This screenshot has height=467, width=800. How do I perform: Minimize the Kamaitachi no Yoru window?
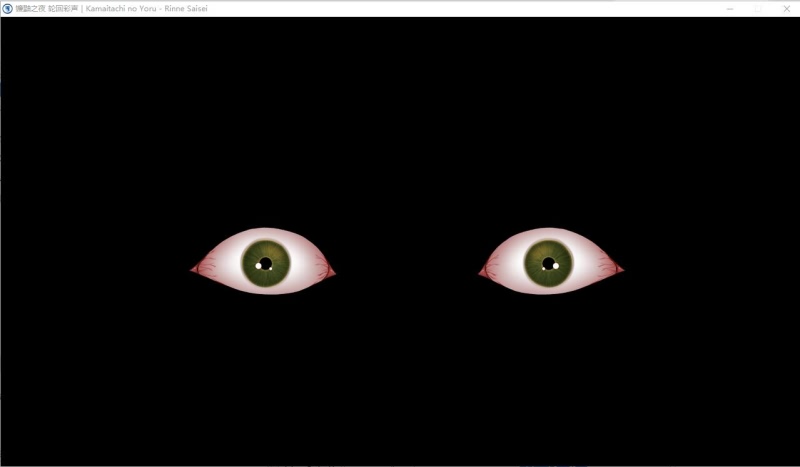(x=730, y=9)
